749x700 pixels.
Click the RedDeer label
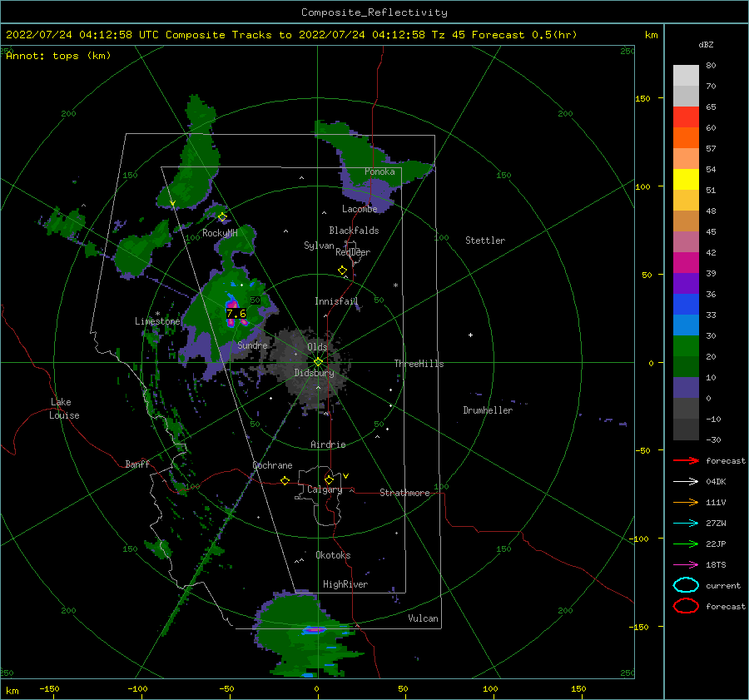pos(353,252)
